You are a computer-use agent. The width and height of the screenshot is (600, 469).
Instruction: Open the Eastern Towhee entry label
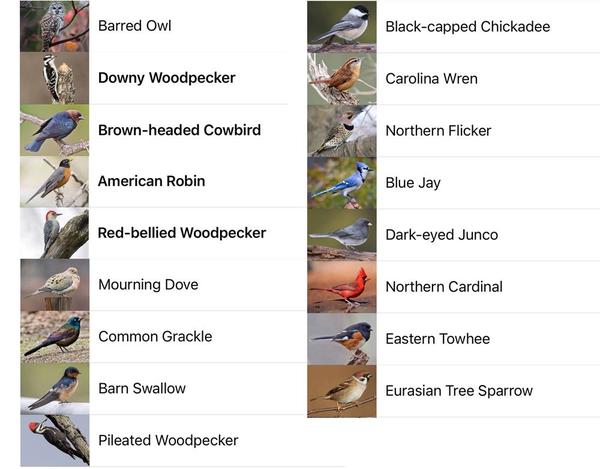coord(437,339)
